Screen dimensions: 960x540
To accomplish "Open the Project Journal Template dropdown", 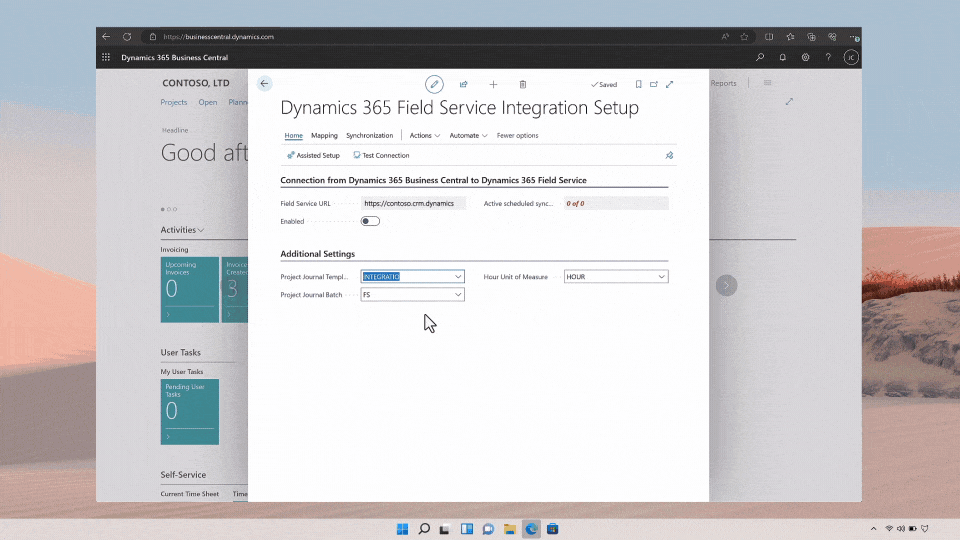I will (x=458, y=276).
